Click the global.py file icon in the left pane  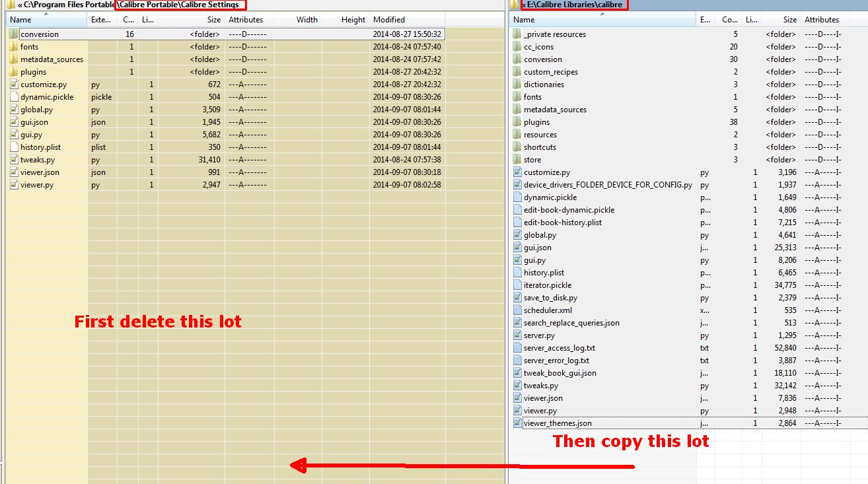pos(14,110)
